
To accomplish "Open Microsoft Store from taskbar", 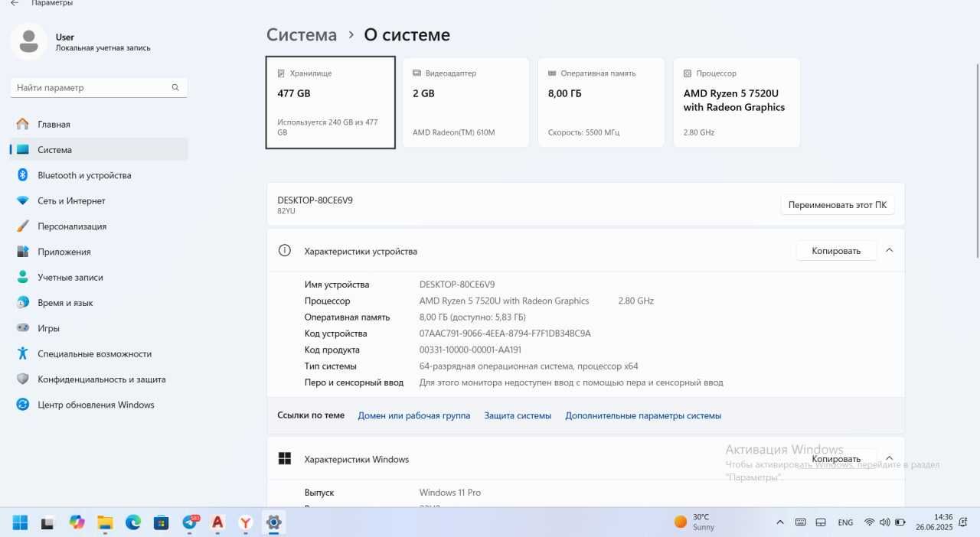I will 162,522.
